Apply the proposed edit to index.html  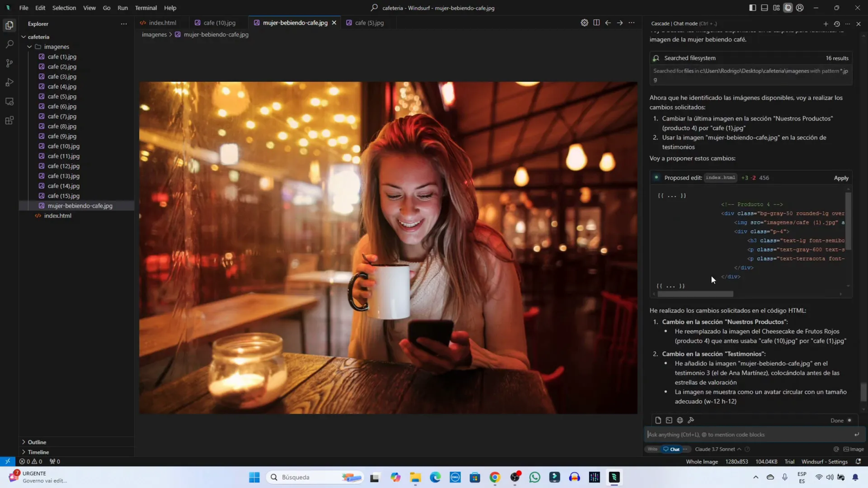[x=841, y=178]
